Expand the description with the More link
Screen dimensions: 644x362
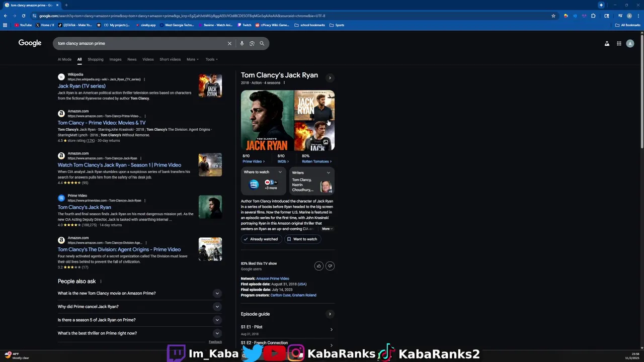(327, 229)
